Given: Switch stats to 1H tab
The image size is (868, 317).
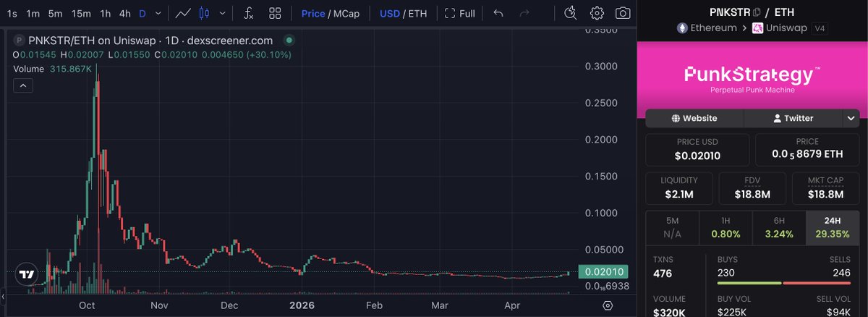Looking at the screenshot, I should [726, 227].
